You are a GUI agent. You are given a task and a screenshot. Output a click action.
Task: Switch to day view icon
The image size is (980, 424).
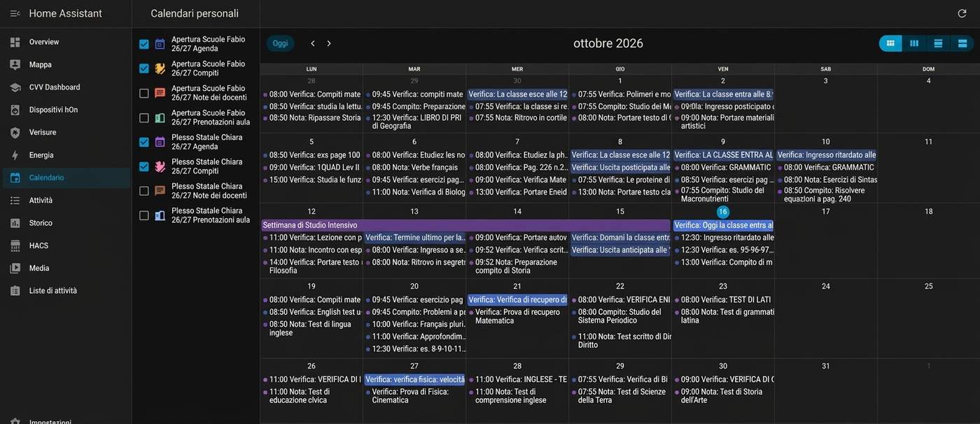click(938, 43)
